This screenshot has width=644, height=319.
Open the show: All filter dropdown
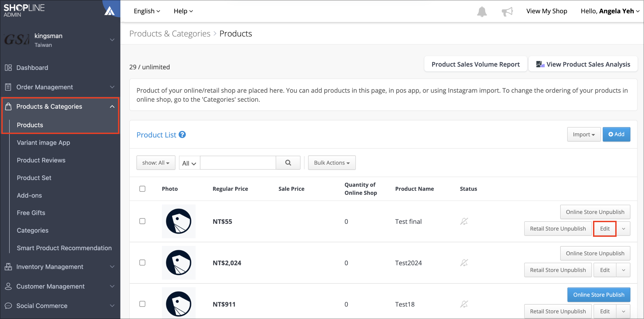coord(156,163)
